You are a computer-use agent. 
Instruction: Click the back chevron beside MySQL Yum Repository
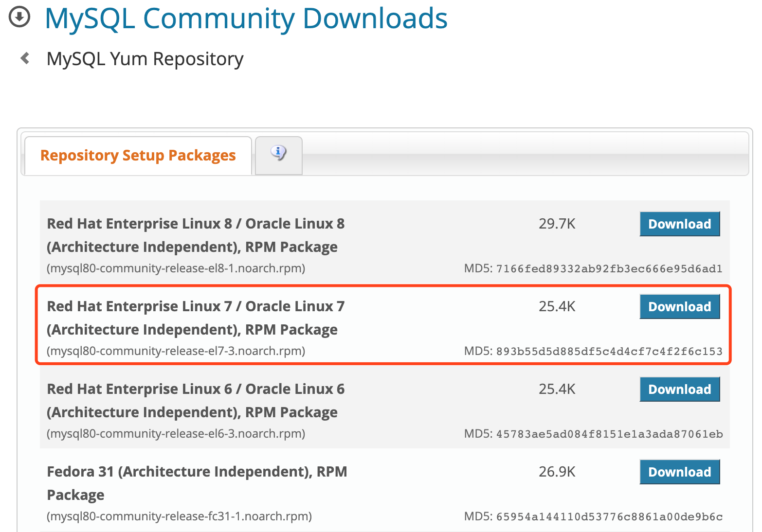click(25, 58)
